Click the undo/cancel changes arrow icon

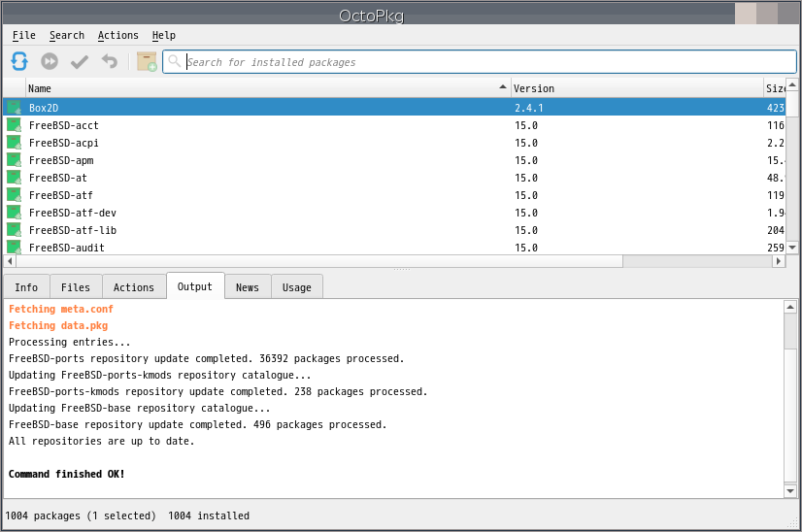point(110,61)
